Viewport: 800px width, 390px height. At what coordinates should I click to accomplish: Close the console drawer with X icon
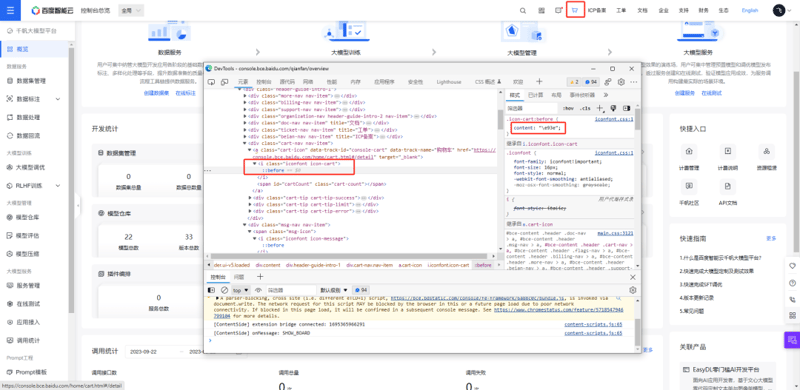coord(633,277)
